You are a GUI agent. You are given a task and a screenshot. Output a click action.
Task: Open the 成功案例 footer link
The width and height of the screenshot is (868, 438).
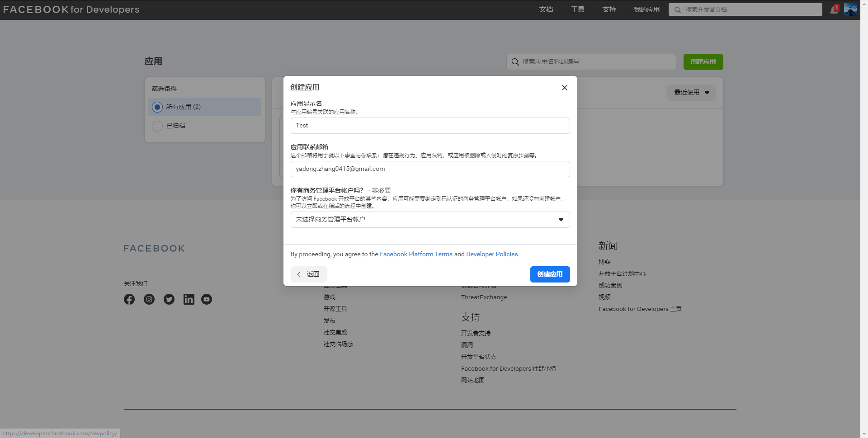(x=610, y=285)
